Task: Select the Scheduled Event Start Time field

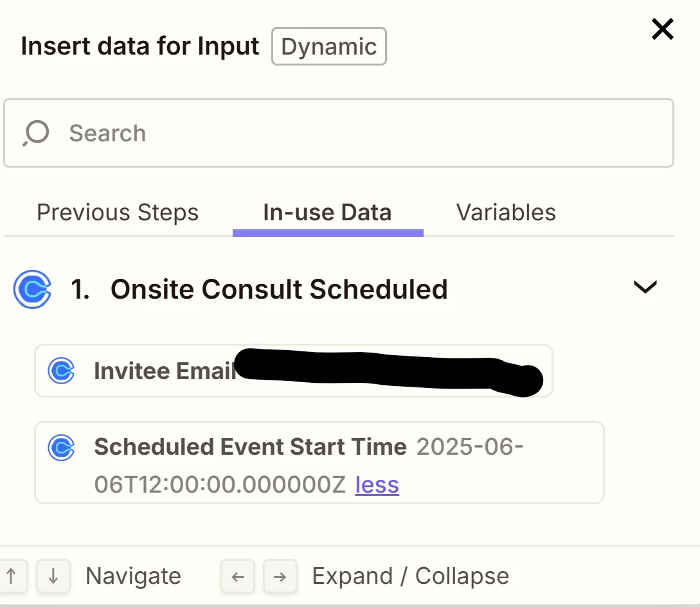Action: 319,462
